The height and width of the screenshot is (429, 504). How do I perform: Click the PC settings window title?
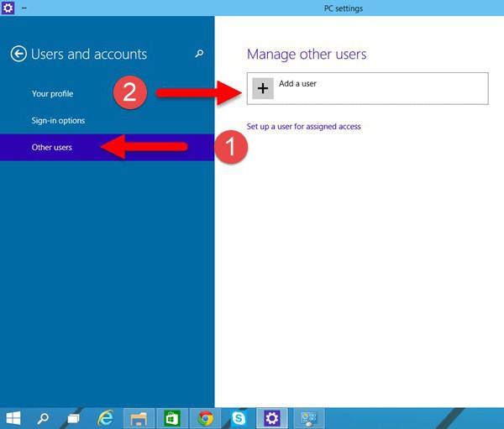point(344,8)
